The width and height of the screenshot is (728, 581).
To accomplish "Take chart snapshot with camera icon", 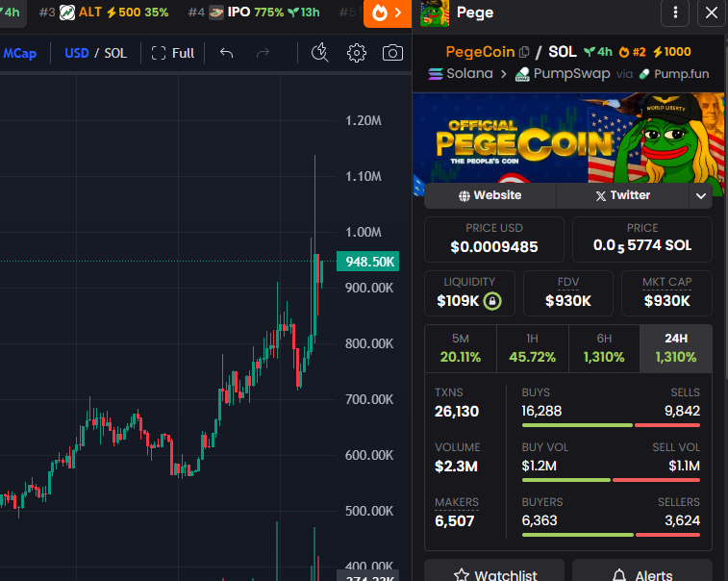I will (392, 53).
